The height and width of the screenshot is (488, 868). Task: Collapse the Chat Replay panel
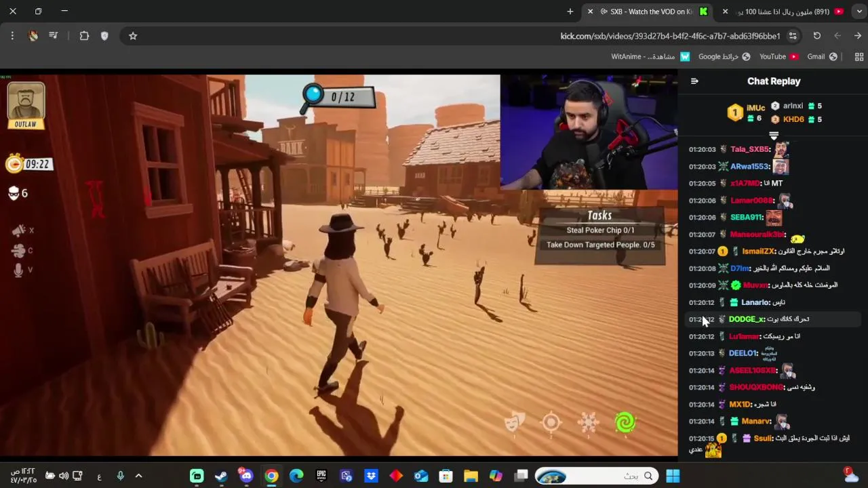pyautogui.click(x=694, y=81)
